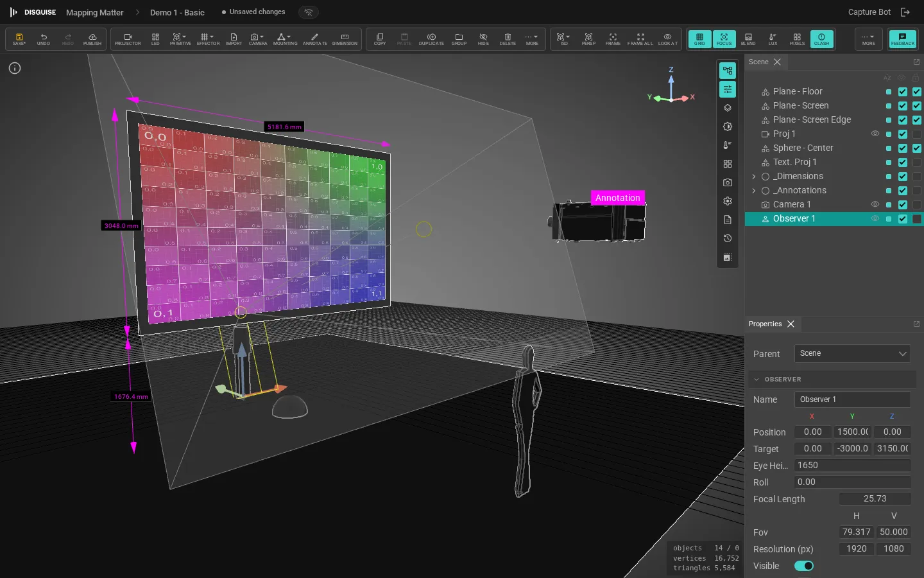Toggle the Blend display mode
Image resolution: width=924 pixels, height=578 pixels.
[748, 39]
